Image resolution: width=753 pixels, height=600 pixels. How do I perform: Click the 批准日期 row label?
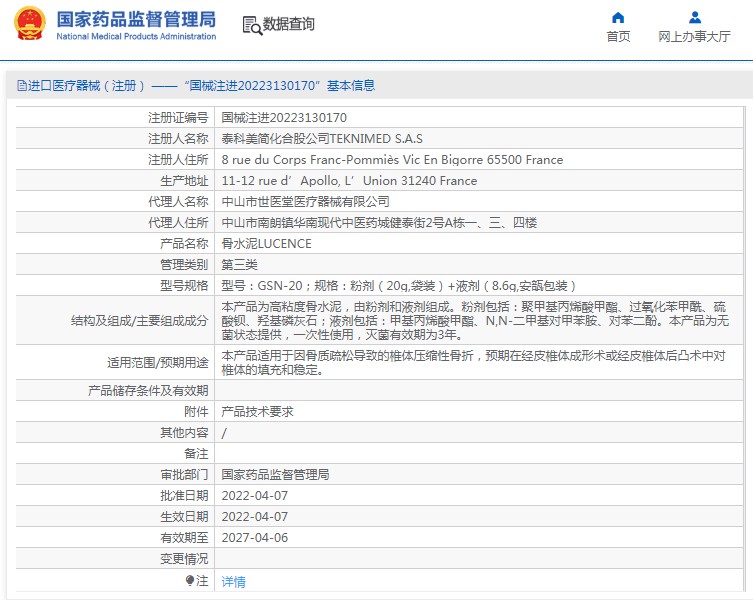[184, 496]
